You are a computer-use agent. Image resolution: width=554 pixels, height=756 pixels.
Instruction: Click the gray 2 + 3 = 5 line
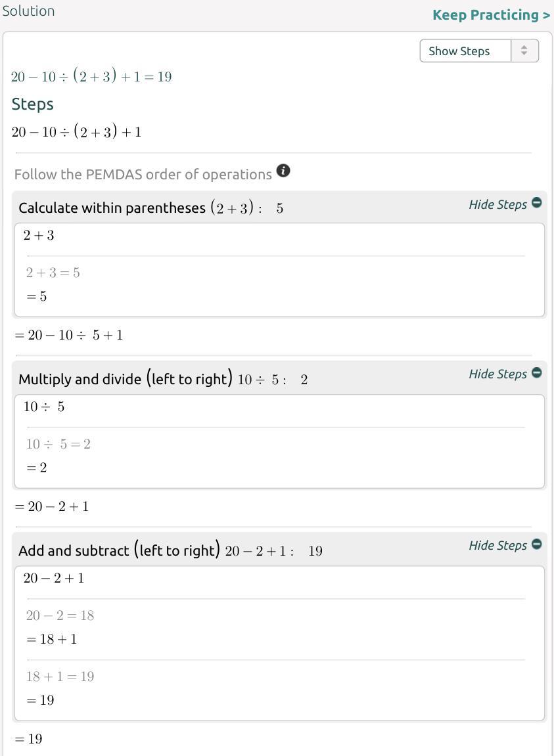(x=53, y=273)
